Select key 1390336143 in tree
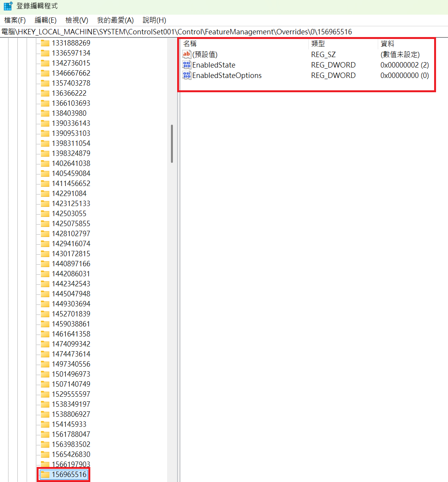448x482 pixels. click(x=71, y=123)
